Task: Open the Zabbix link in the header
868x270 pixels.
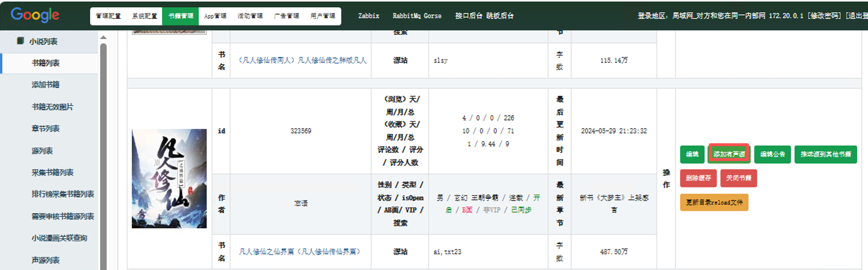Action: point(369,16)
